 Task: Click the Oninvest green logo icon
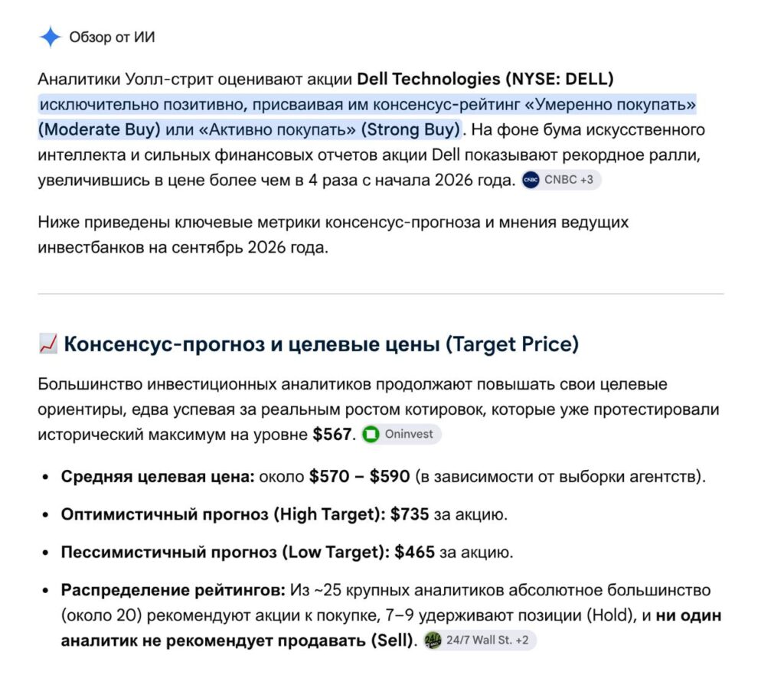click(x=371, y=434)
